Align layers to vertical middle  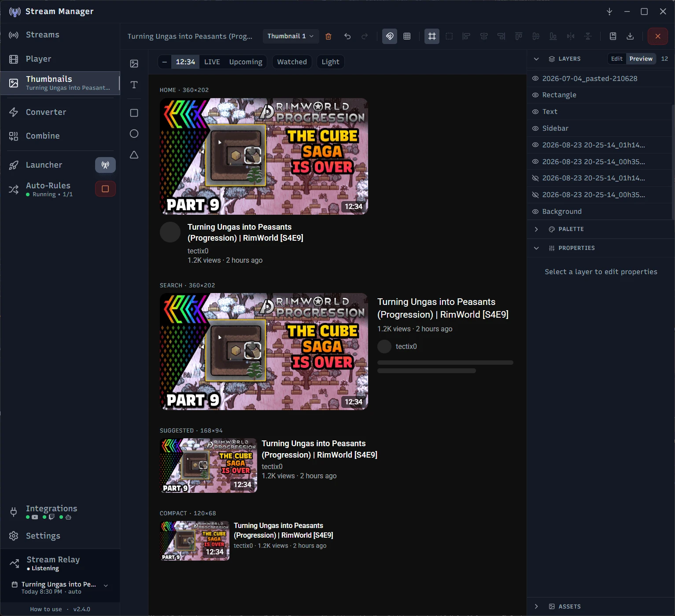click(536, 36)
